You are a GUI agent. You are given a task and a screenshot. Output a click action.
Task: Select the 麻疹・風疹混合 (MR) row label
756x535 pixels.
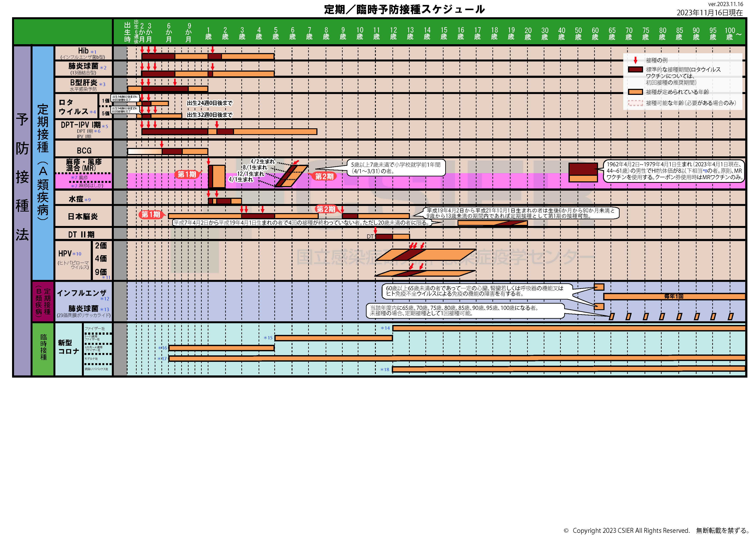pos(84,165)
